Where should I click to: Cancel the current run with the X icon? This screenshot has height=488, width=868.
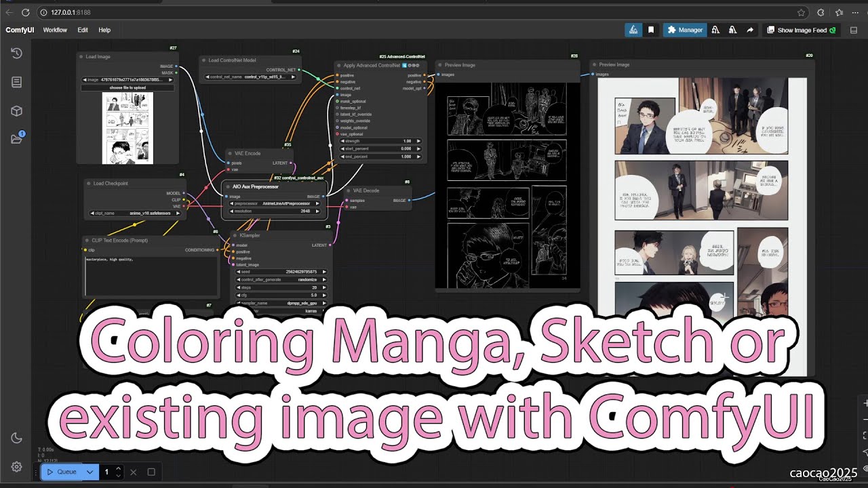[x=133, y=472]
